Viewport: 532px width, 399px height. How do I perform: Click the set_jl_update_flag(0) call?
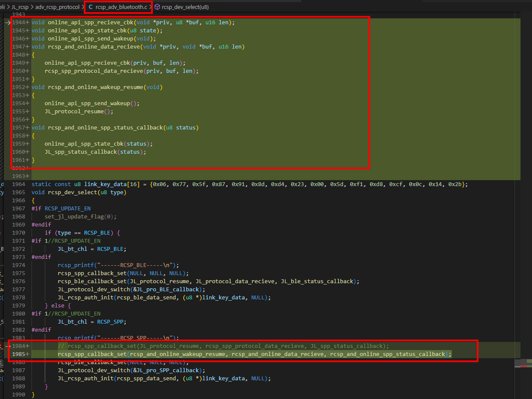pos(81,216)
